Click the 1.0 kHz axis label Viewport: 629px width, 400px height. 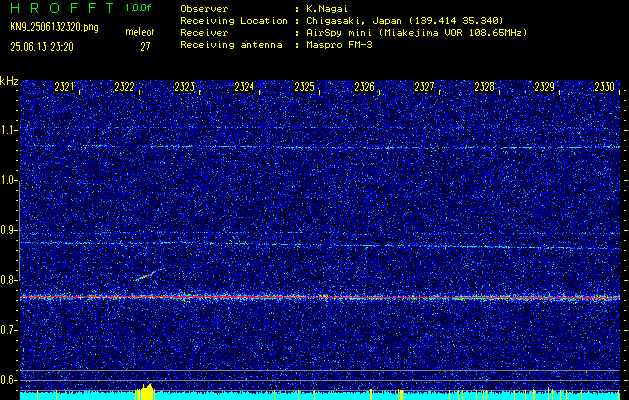click(8, 180)
